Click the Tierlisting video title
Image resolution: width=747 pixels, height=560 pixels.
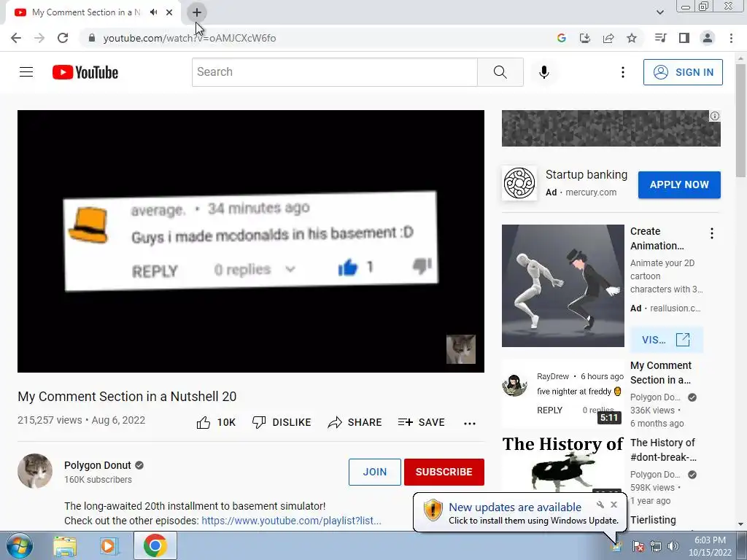tap(653, 520)
